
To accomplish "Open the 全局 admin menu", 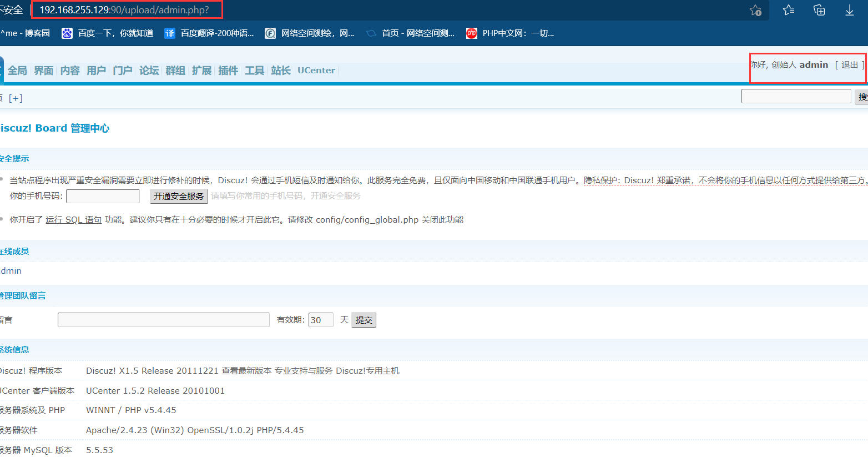I will (x=17, y=71).
